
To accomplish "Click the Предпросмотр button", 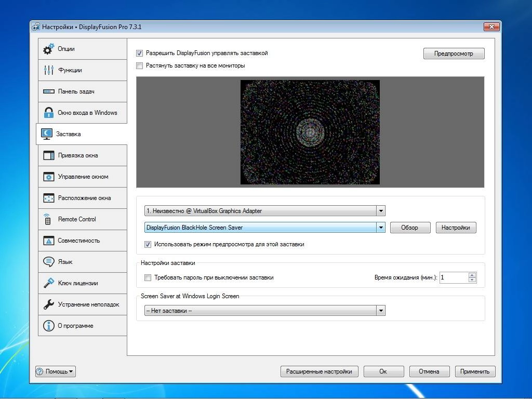I will (x=454, y=54).
